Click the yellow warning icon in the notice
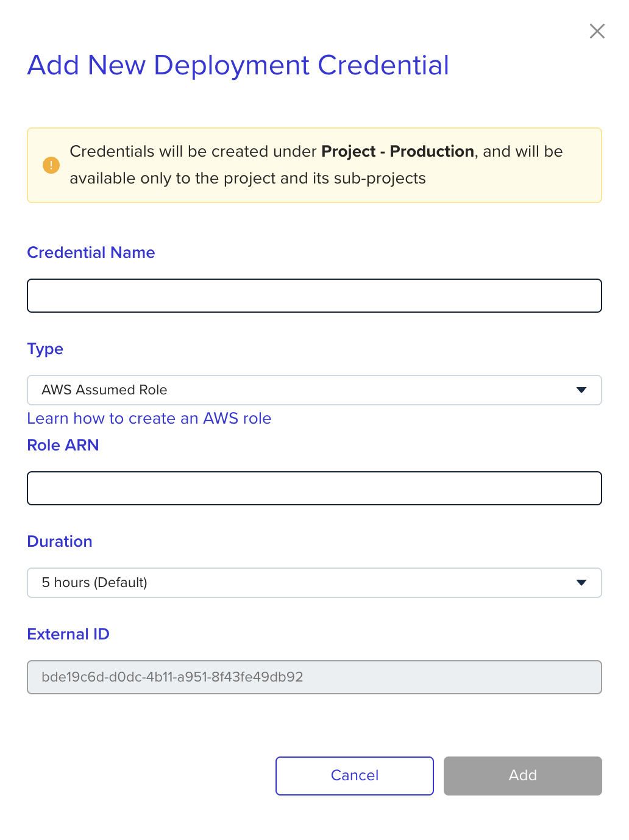The image size is (629, 840). pos(51,165)
